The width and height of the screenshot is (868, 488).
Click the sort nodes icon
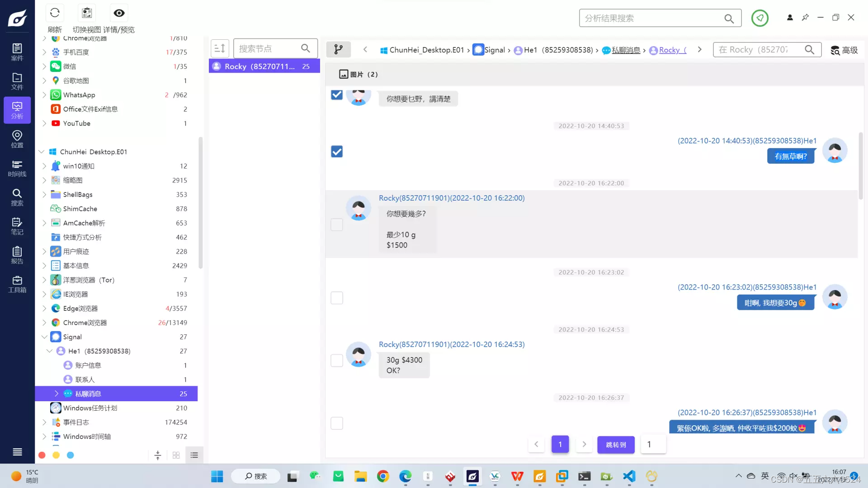pyautogui.click(x=220, y=48)
